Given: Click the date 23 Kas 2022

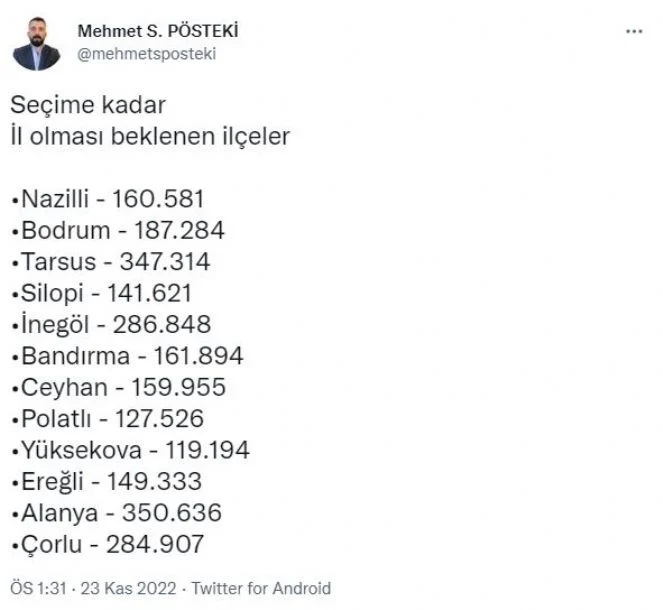Looking at the screenshot, I should (128, 588).
